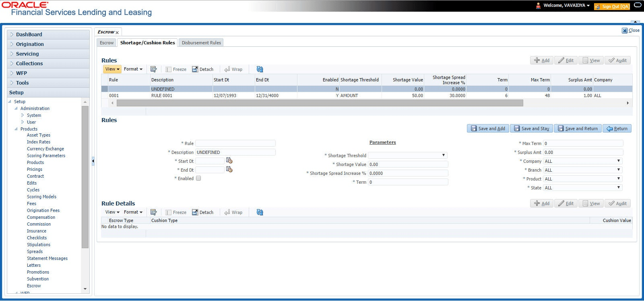Click the refresh icon in Rules toolbar
The width and height of the screenshot is (644, 301).
[260, 69]
